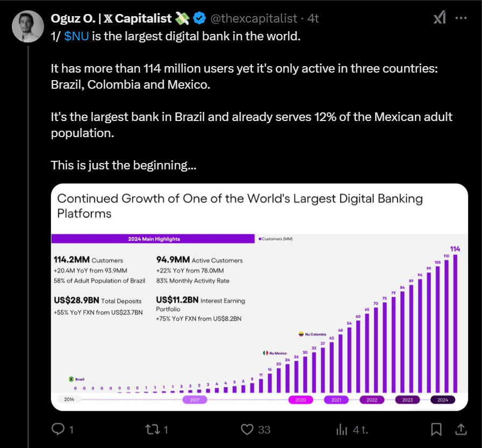Click the blue verified badge
The width and height of the screenshot is (482, 448).
199,18
